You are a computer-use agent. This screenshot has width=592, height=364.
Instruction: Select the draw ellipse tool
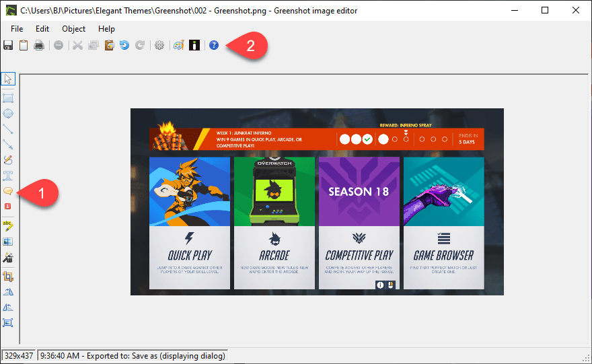[9, 113]
